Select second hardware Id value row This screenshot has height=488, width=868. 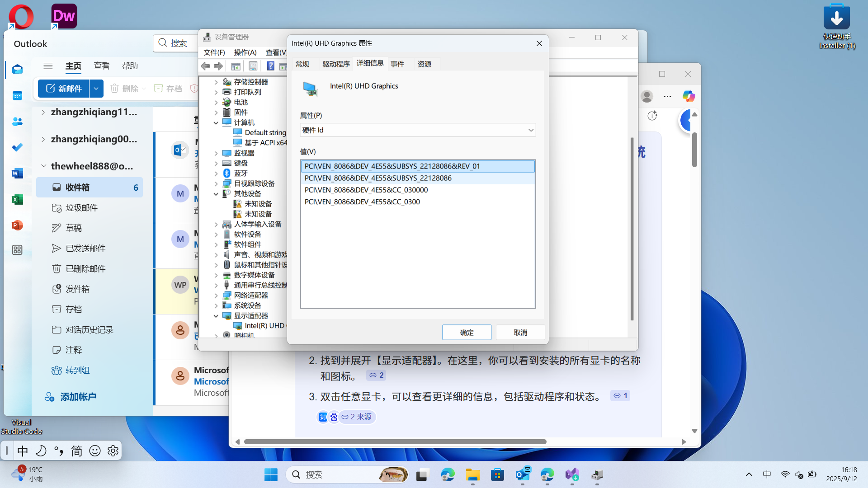click(378, 178)
